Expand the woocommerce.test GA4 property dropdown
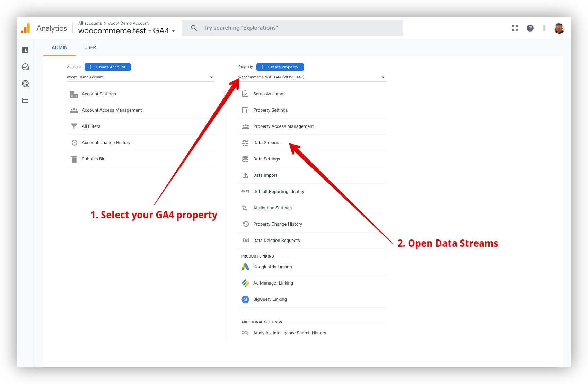This screenshot has width=588, height=384. (x=312, y=77)
